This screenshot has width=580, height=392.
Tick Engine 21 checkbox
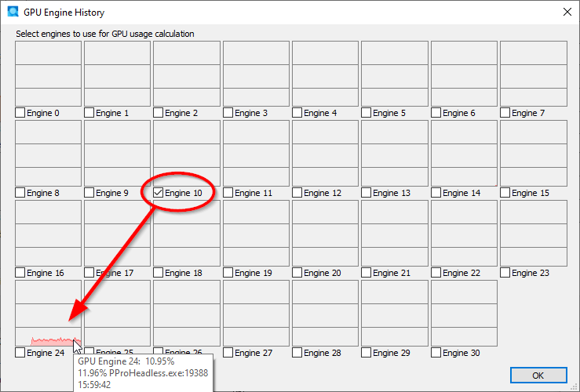[367, 273]
